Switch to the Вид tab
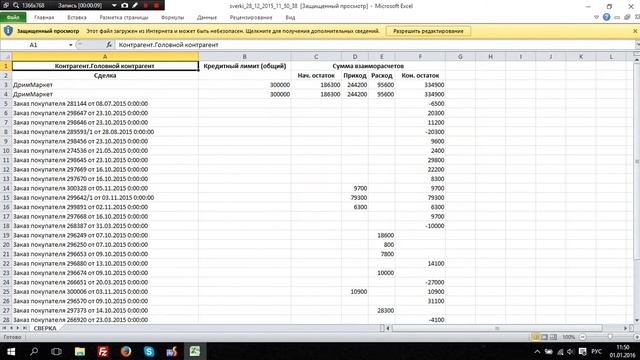The width and height of the screenshot is (640, 360). point(290,18)
